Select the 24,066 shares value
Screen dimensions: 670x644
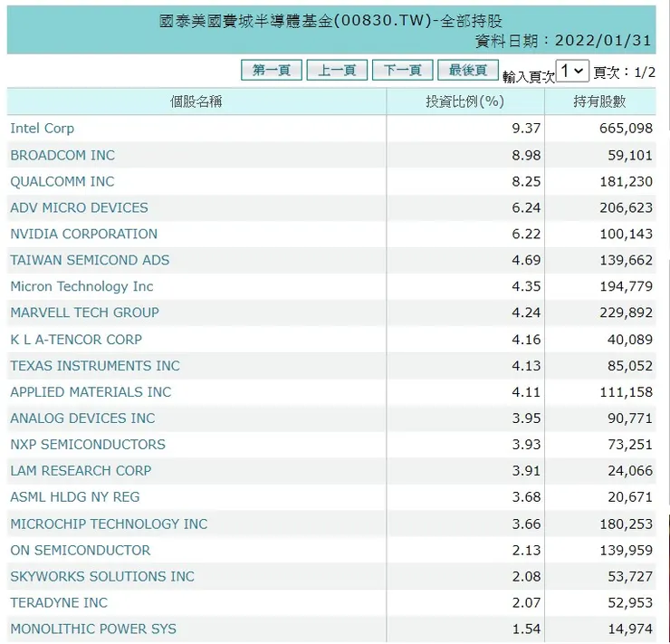[630, 470]
